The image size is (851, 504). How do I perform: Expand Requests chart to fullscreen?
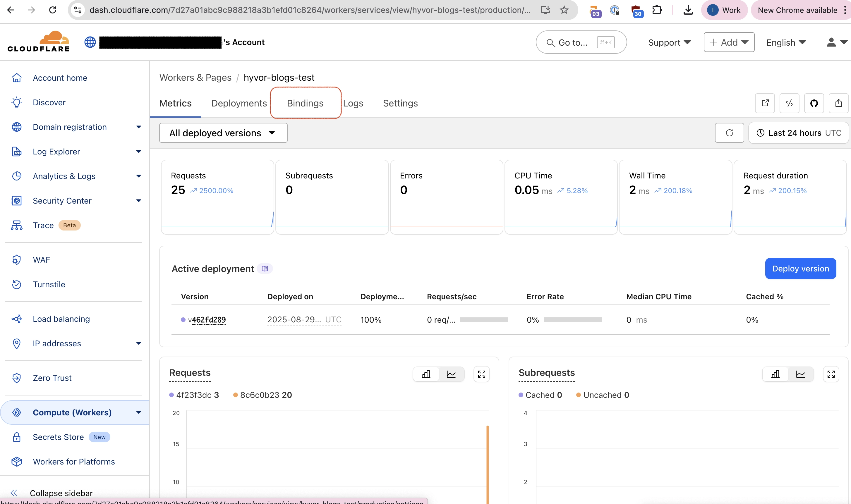point(481,374)
